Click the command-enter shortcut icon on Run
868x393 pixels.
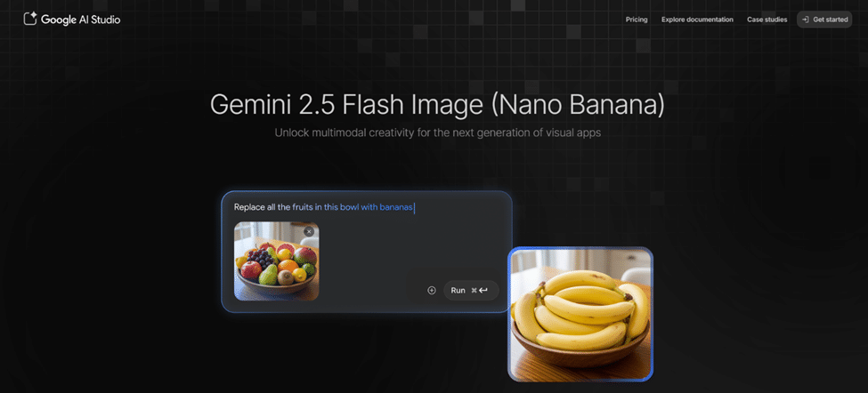[x=479, y=290]
